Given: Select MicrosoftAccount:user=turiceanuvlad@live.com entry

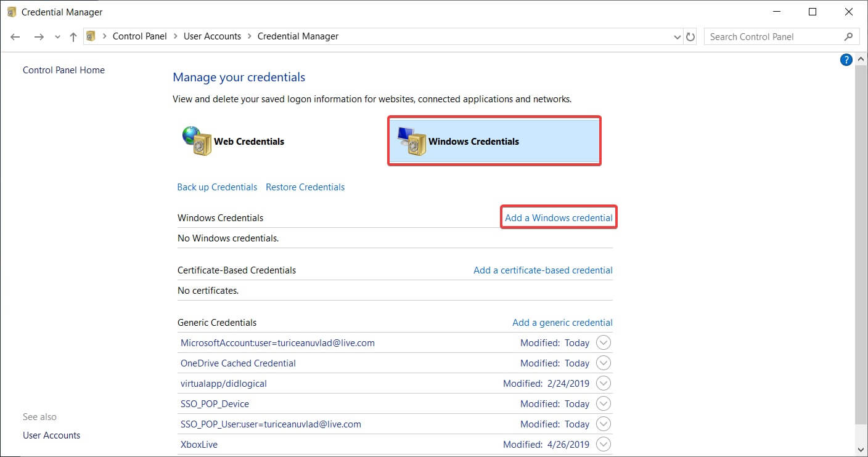Looking at the screenshot, I should [x=277, y=343].
